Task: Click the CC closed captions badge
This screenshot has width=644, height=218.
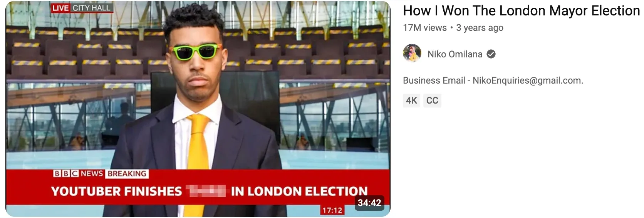Action: pos(432,101)
